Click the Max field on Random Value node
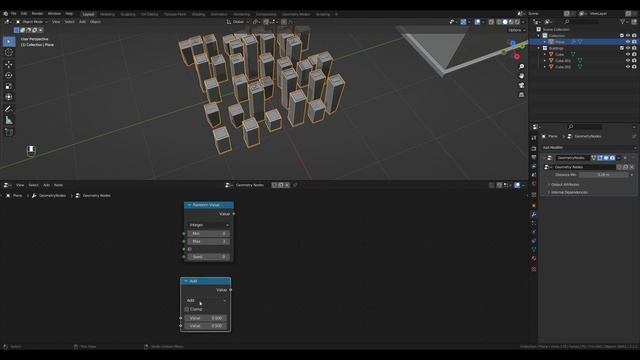 208,242
